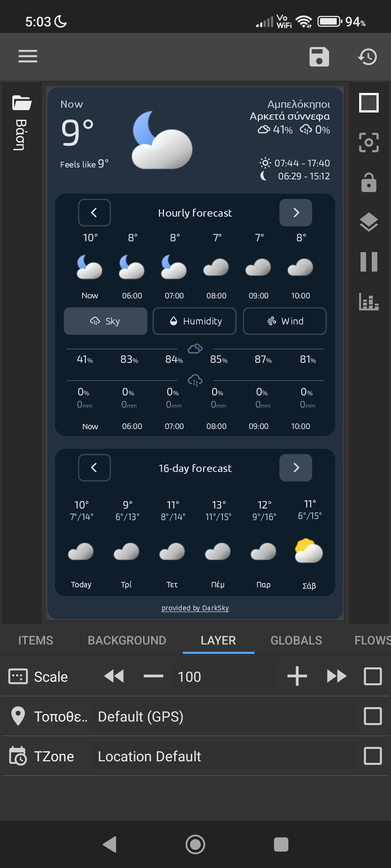Increase Scale with the plus button

click(x=297, y=676)
